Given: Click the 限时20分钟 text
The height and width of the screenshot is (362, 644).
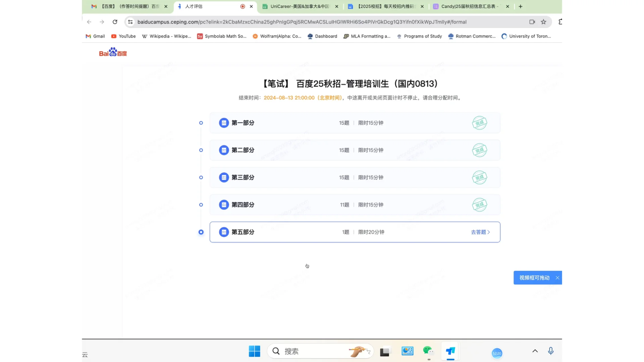Looking at the screenshot, I should [371, 232].
